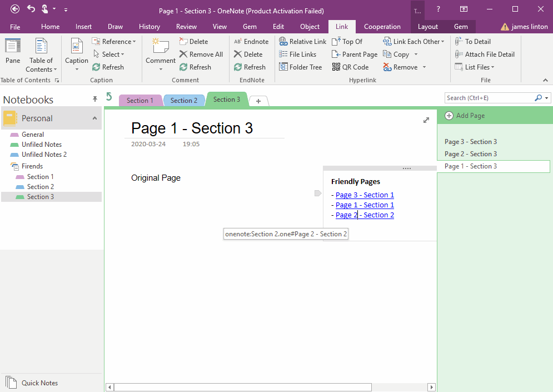Click Parent Page tool
553x392 pixels.
[355, 54]
